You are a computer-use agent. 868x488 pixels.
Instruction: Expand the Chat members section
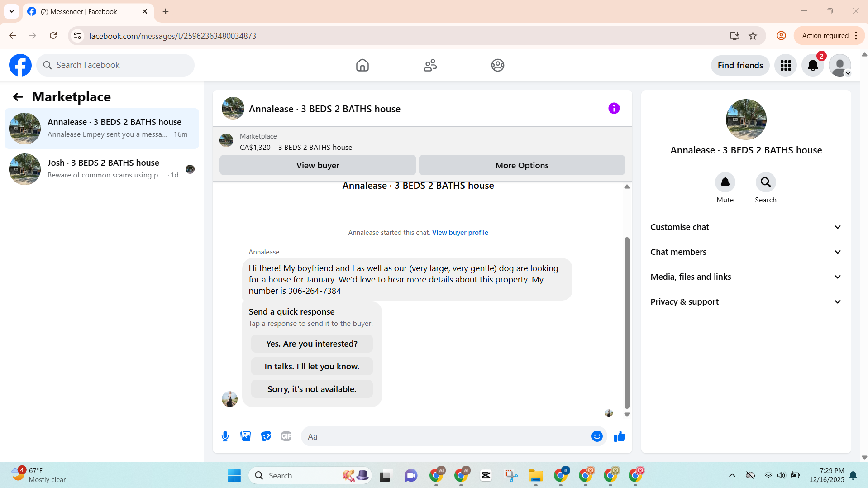point(746,252)
